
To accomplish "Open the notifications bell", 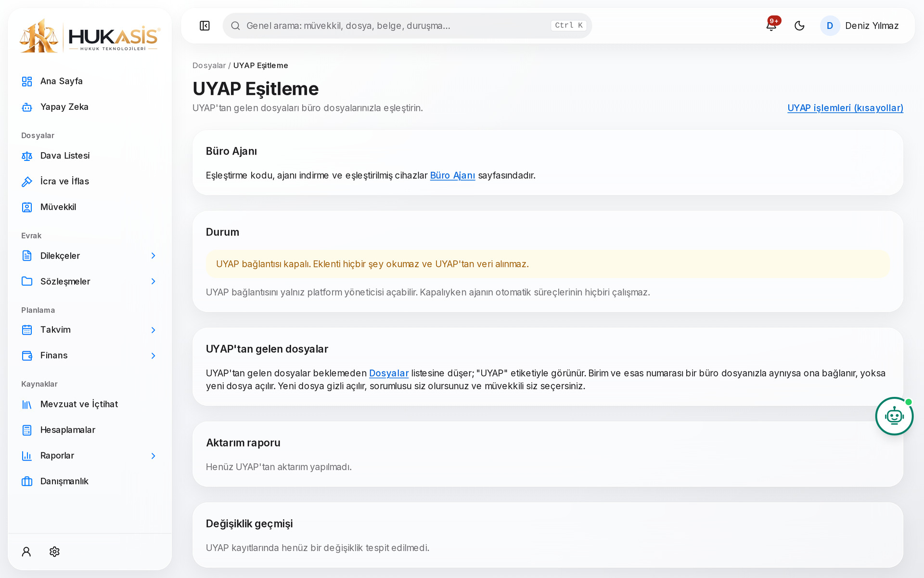I will click(x=771, y=26).
